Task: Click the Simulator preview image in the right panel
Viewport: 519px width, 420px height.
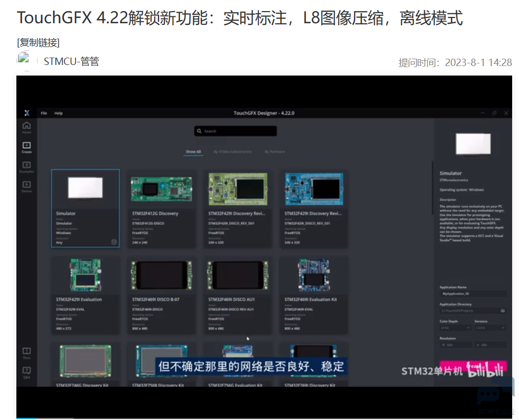Action: (x=474, y=144)
